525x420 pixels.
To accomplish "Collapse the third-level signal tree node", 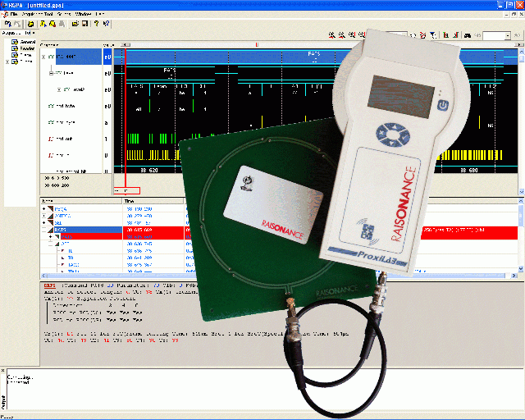I will pyautogui.click(x=59, y=89).
